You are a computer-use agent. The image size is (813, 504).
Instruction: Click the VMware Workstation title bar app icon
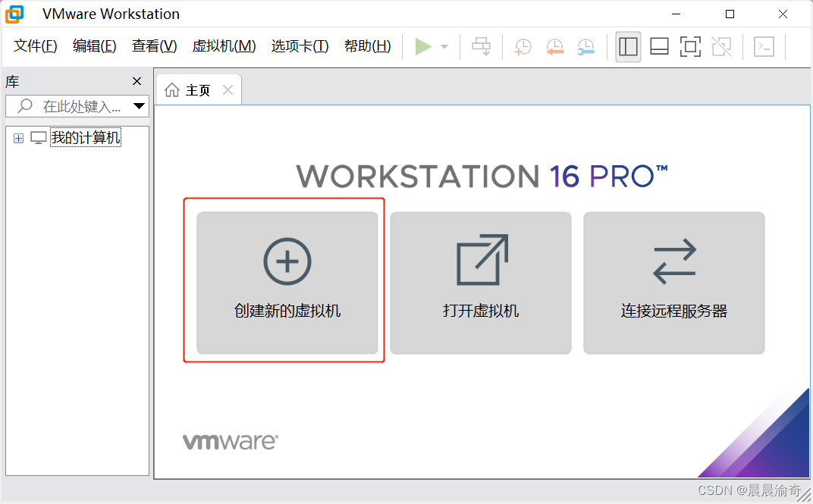coord(14,14)
